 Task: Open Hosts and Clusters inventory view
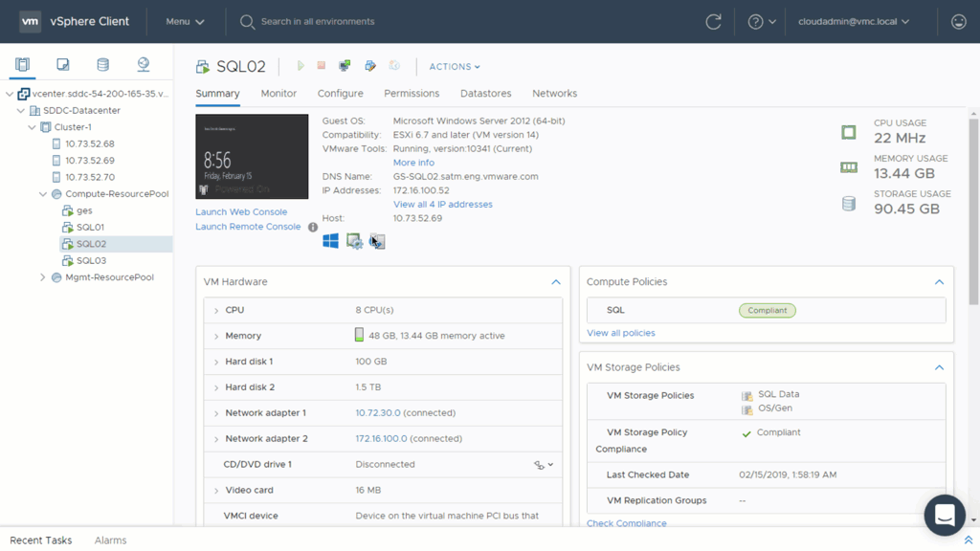(23, 64)
